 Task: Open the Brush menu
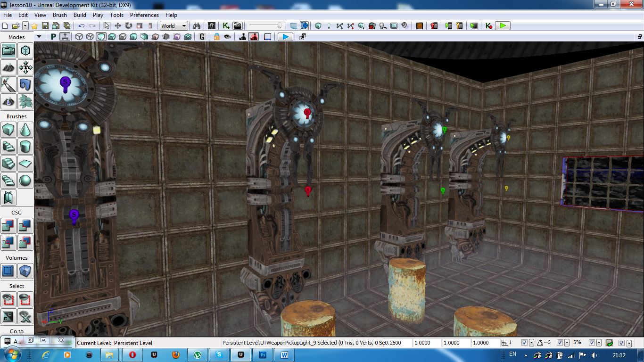pyautogui.click(x=60, y=15)
